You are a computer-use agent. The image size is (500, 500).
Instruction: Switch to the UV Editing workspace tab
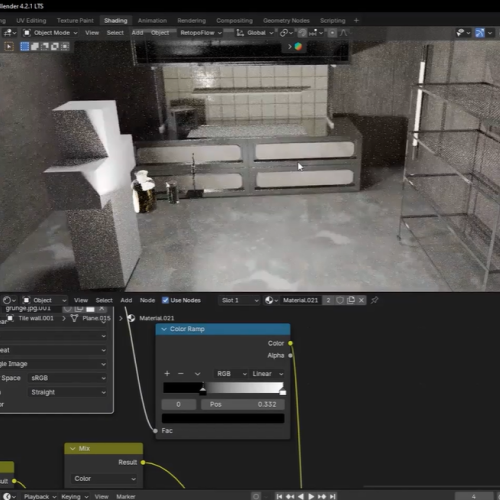31,21
